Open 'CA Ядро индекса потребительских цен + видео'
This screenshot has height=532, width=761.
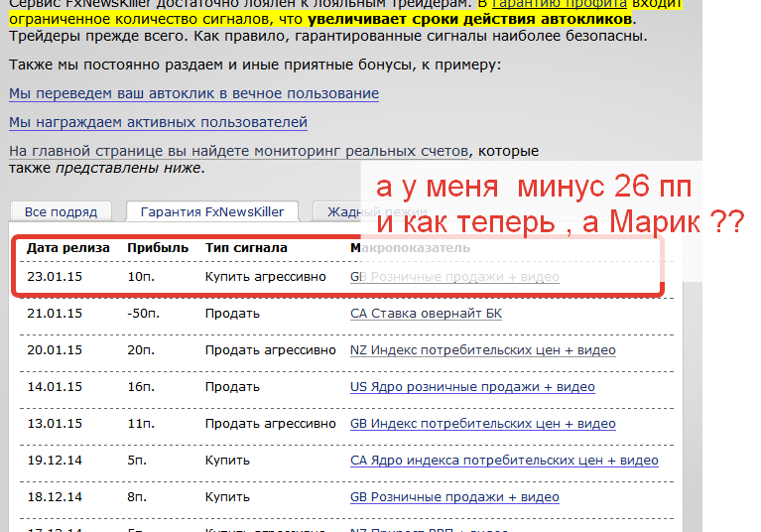point(504,461)
